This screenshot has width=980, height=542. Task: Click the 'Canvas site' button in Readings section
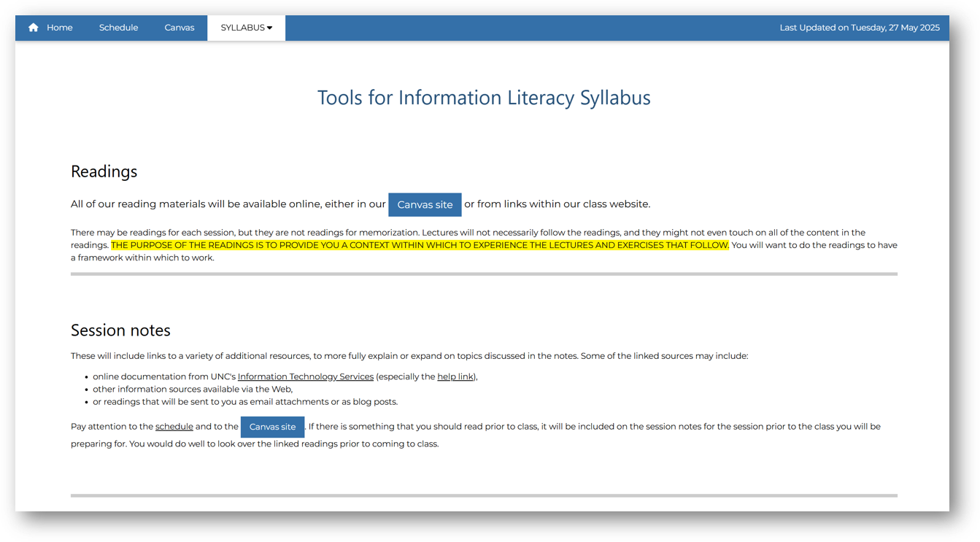click(x=425, y=204)
